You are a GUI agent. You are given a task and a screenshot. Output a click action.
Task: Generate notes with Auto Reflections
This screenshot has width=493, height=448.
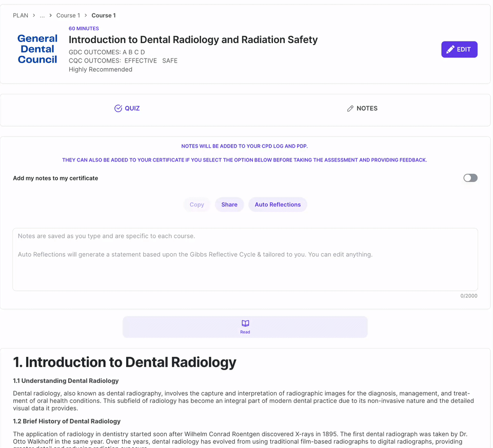pyautogui.click(x=278, y=205)
